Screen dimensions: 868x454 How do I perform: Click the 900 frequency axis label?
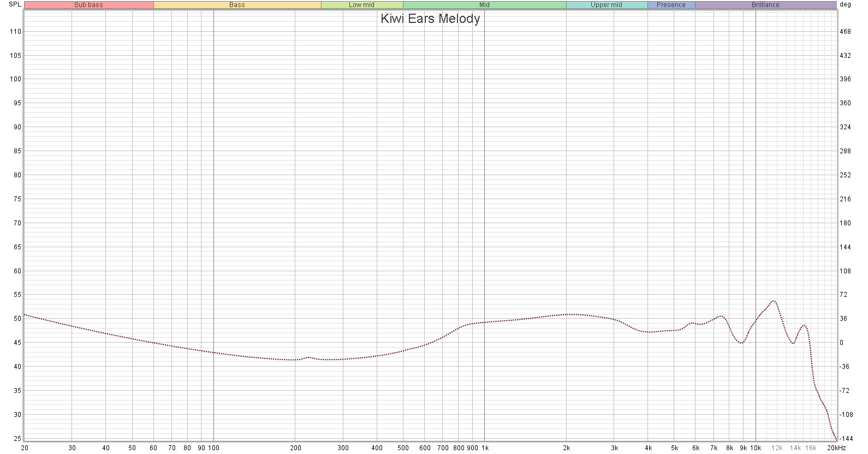(x=472, y=448)
